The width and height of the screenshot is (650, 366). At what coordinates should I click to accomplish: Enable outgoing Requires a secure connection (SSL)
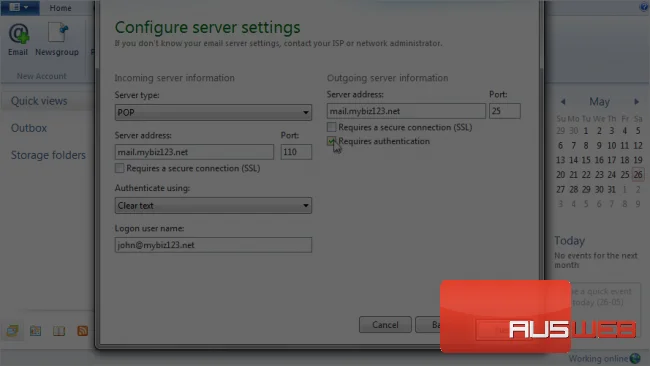coord(332,127)
